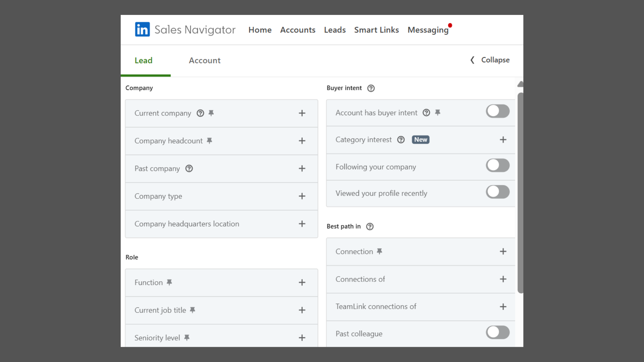The width and height of the screenshot is (644, 362).
Task: Expand Connections of filter
Action: click(503, 279)
